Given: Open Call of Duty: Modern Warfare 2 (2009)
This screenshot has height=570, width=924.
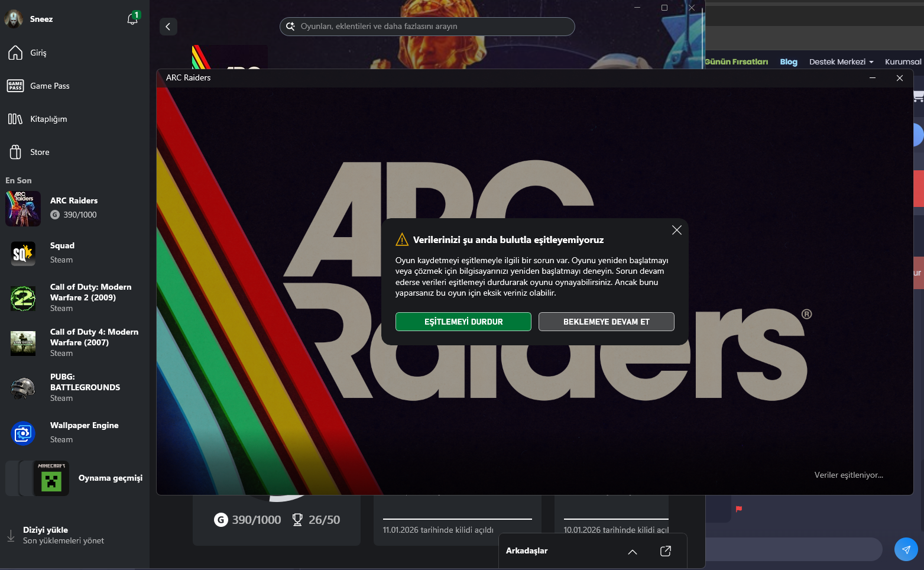Looking at the screenshot, I should (x=74, y=297).
